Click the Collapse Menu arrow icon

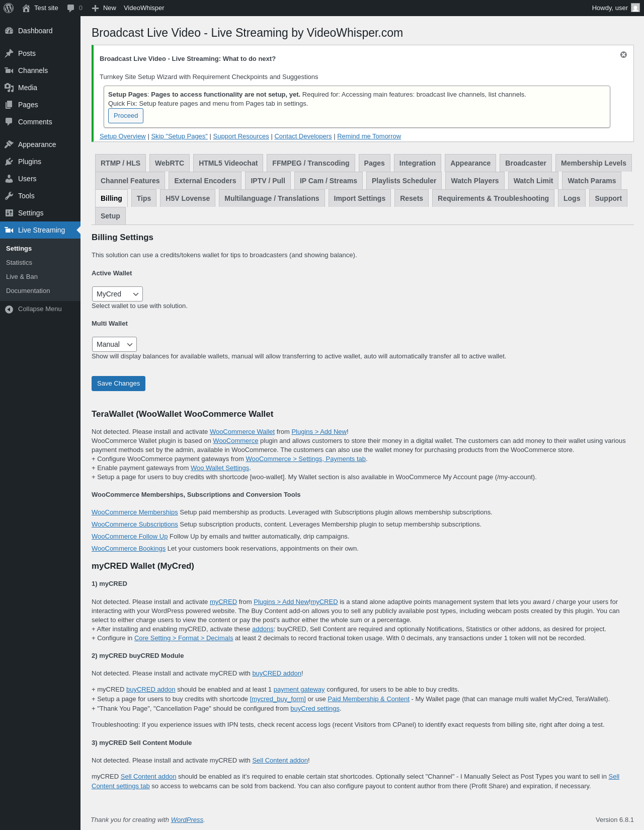(9, 309)
